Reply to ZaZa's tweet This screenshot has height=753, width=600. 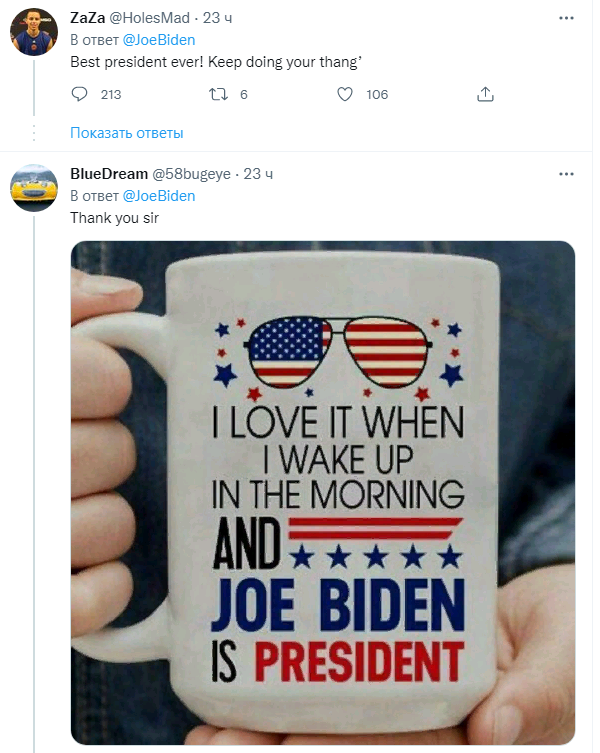(x=81, y=95)
